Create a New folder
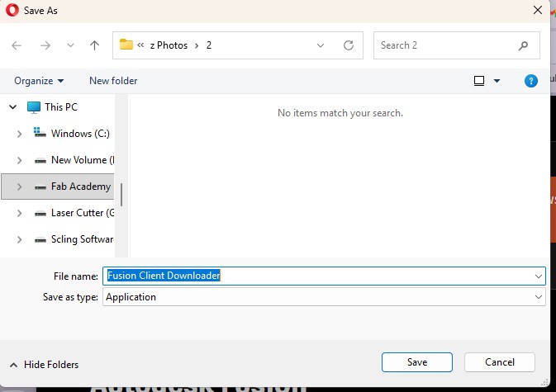Screen dimensions: 556x392 [x=113, y=81]
